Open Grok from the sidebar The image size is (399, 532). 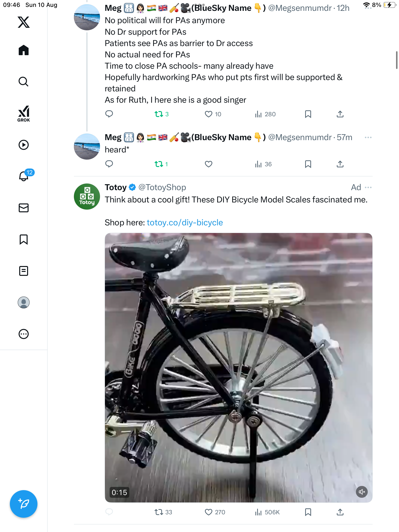pyautogui.click(x=24, y=114)
